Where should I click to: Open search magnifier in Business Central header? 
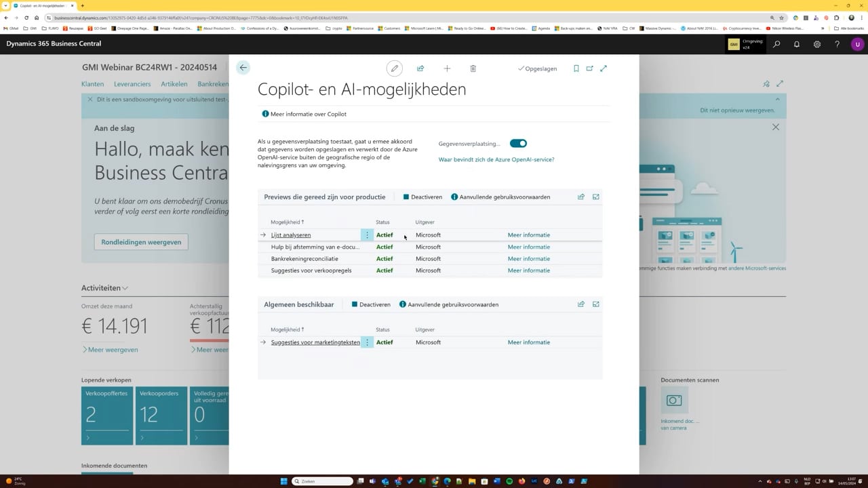[776, 44]
